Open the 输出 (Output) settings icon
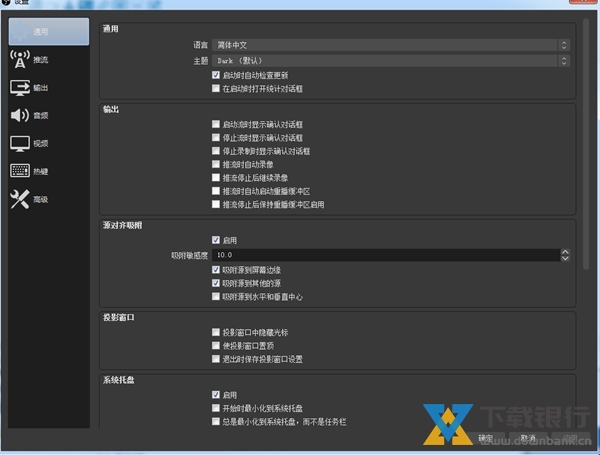 click(x=21, y=87)
